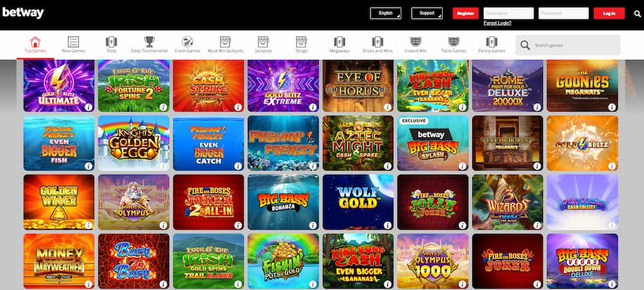Image resolution: width=644 pixels, height=290 pixels.
Task: Open the Support dropdown menu
Action: point(427,13)
